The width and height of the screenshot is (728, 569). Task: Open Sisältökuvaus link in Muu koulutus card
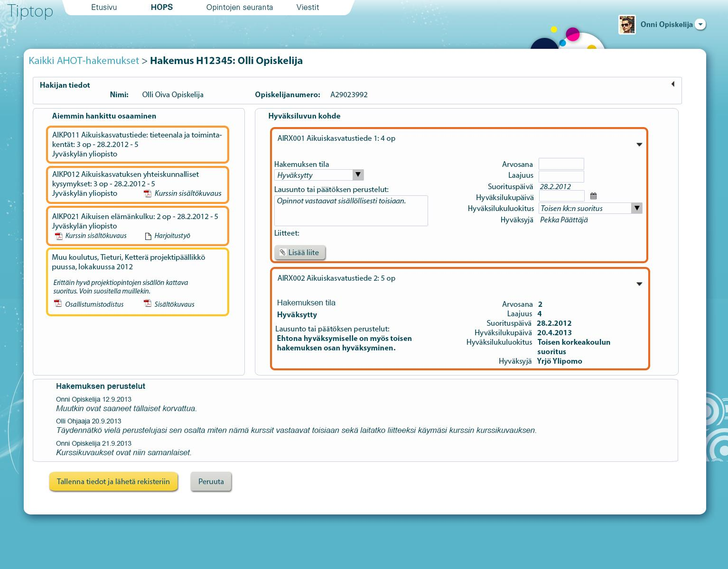[174, 304]
